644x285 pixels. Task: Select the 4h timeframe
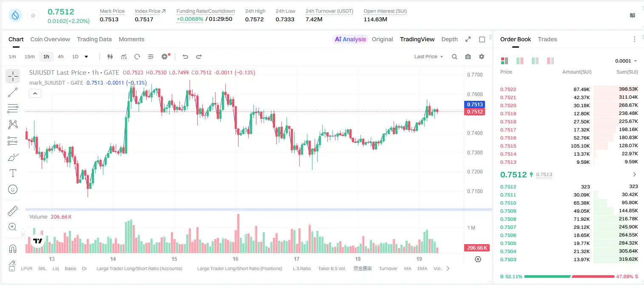pos(60,57)
